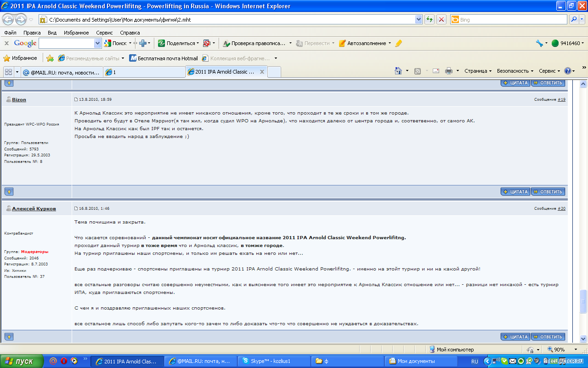Screen dimensions: 588x368
Task: Open the Файл menu
Action: point(10,33)
